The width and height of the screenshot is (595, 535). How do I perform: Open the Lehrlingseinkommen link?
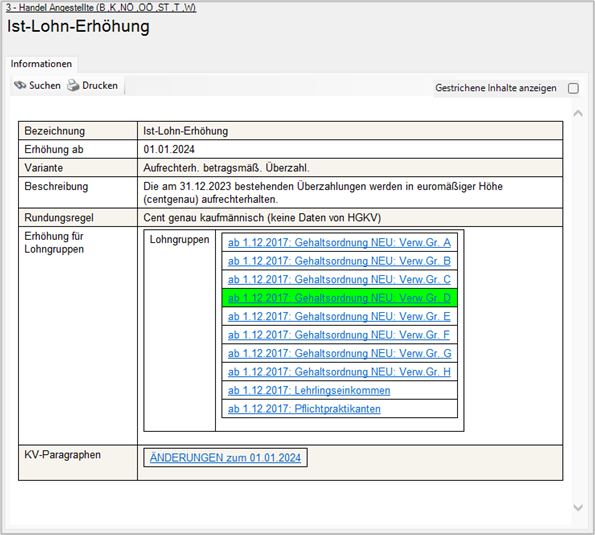[309, 390]
